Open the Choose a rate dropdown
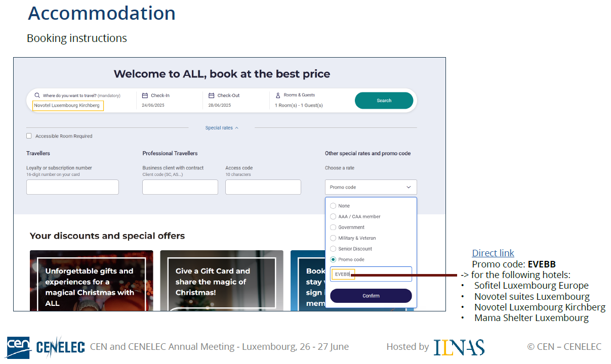This screenshot has height=364, width=611. [x=371, y=187]
